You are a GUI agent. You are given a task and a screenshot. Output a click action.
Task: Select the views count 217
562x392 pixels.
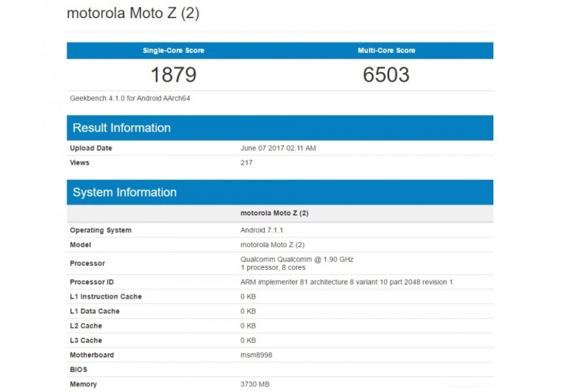click(246, 163)
